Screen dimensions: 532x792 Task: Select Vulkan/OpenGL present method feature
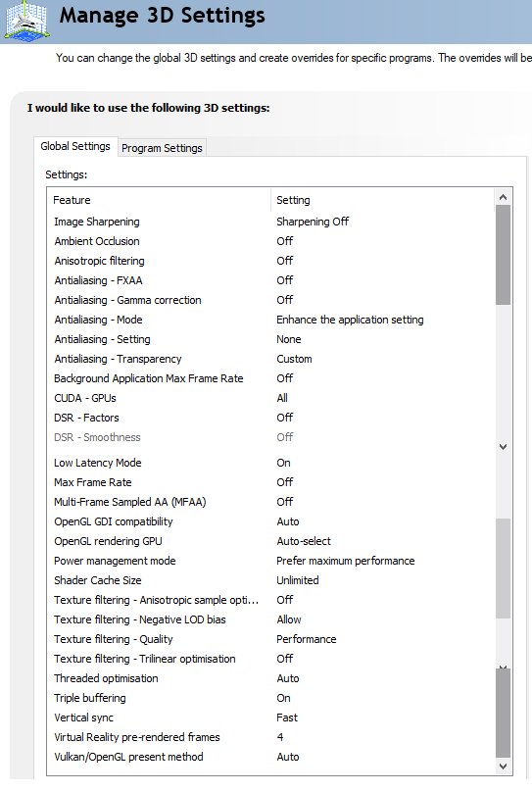(x=128, y=757)
